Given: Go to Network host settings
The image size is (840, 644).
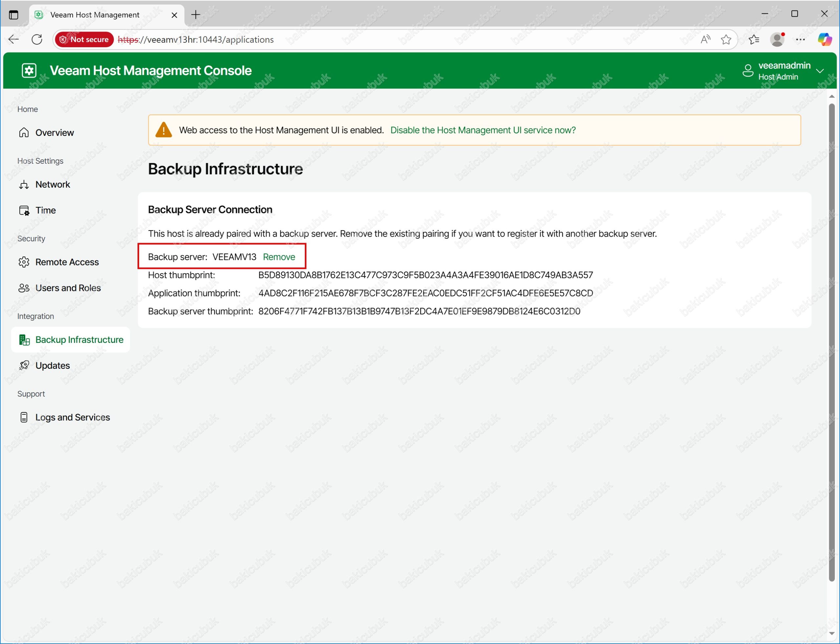Looking at the screenshot, I should tap(52, 184).
